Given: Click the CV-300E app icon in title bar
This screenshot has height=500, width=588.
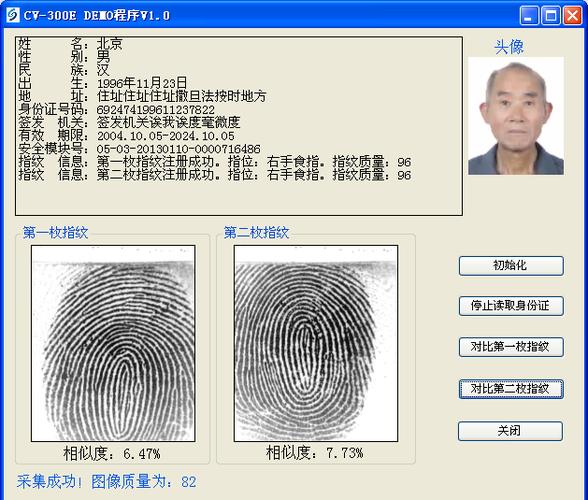Looking at the screenshot, I should point(13,15).
